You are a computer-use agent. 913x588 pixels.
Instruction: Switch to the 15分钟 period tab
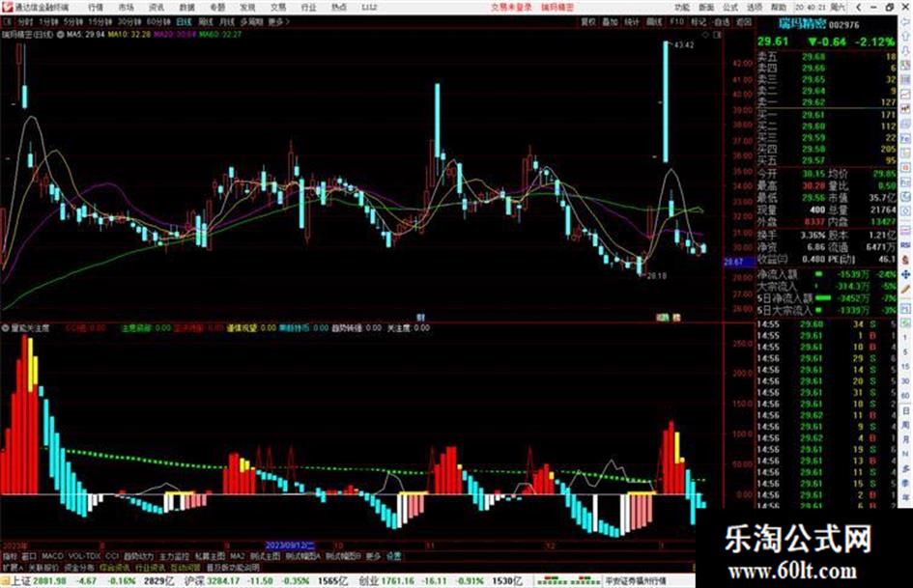100,21
